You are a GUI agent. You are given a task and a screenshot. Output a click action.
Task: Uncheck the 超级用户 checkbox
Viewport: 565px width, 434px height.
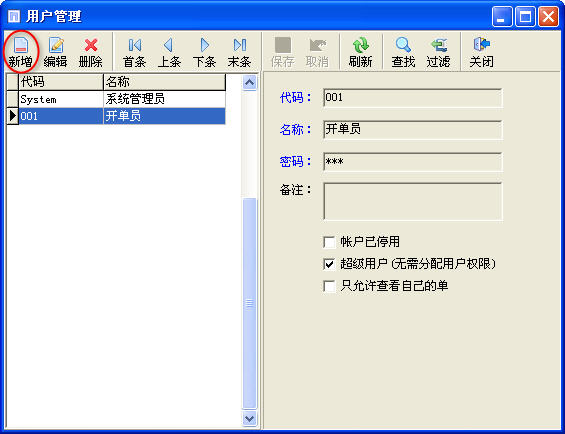329,264
